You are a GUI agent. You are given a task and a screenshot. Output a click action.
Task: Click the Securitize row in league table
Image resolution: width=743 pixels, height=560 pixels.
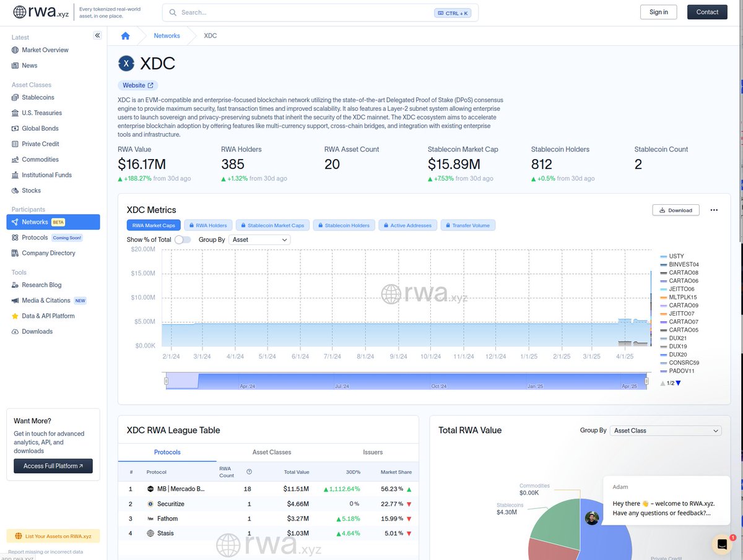[x=268, y=504]
